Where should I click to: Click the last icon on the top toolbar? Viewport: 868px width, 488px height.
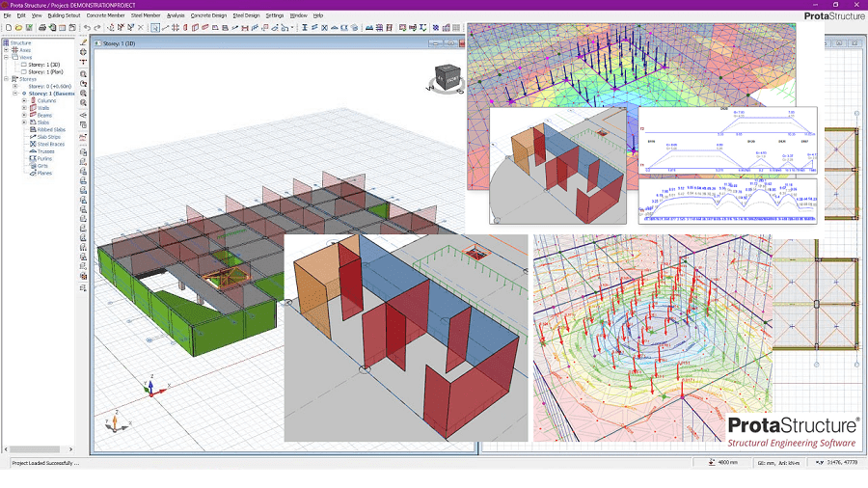456,28
